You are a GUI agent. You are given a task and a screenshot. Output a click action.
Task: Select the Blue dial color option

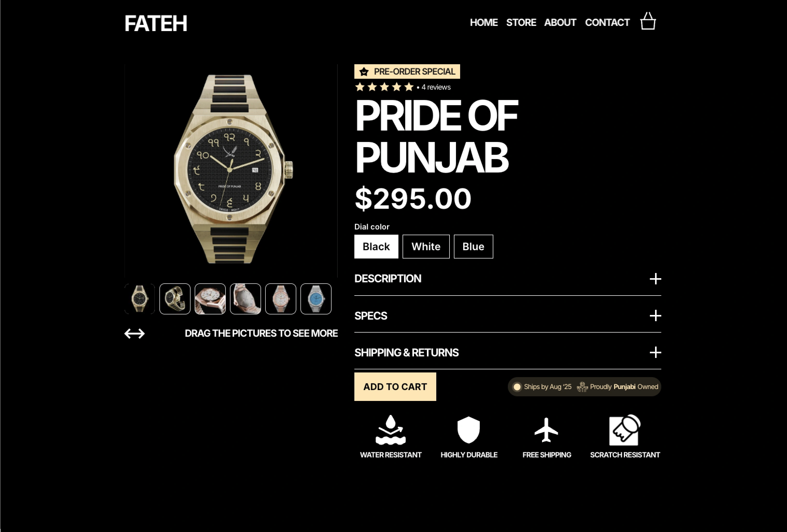(473, 246)
